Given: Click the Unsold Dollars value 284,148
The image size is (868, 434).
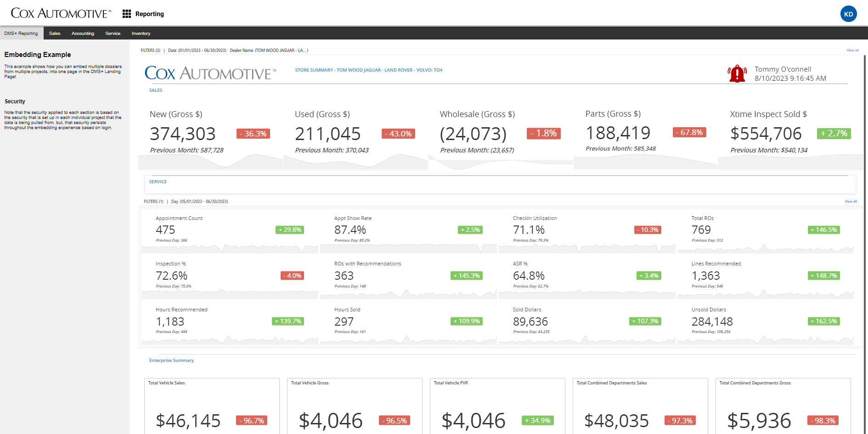Looking at the screenshot, I should tap(712, 321).
